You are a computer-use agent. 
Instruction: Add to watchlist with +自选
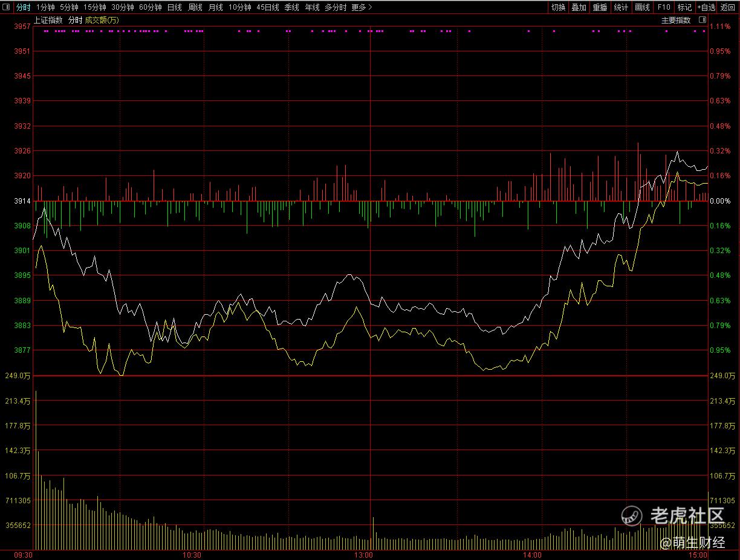[x=706, y=7]
